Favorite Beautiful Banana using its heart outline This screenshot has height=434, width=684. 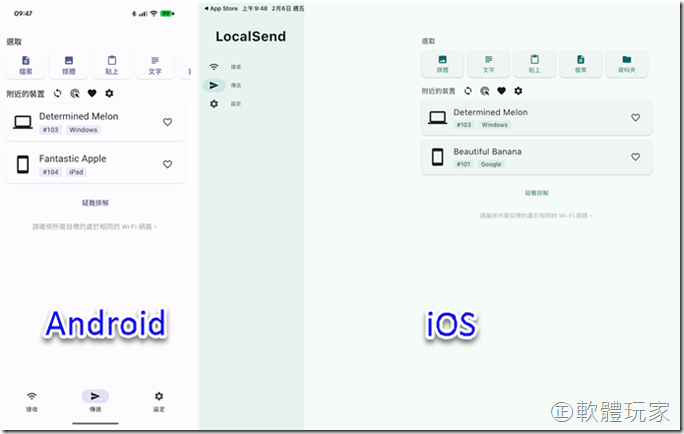[635, 157]
